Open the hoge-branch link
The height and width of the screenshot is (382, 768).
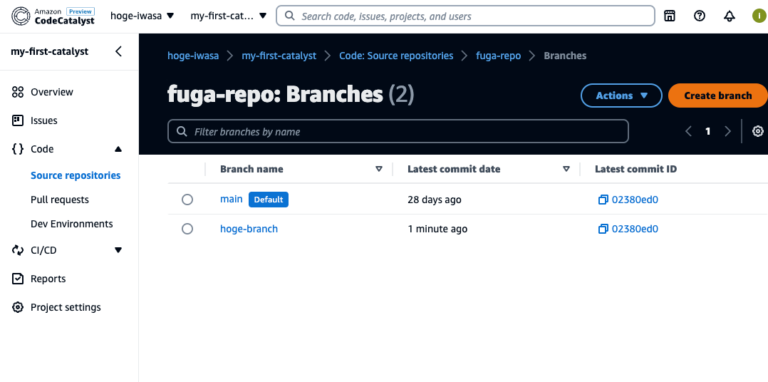tap(249, 229)
